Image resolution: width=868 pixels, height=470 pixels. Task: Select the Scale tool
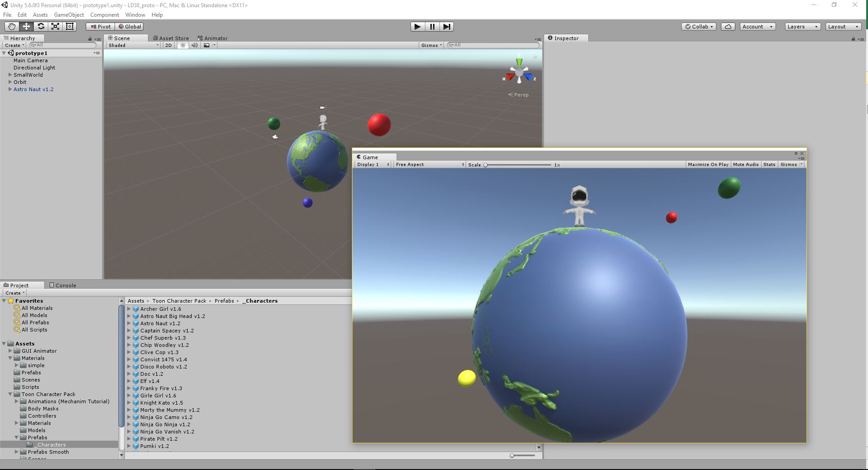click(55, 26)
